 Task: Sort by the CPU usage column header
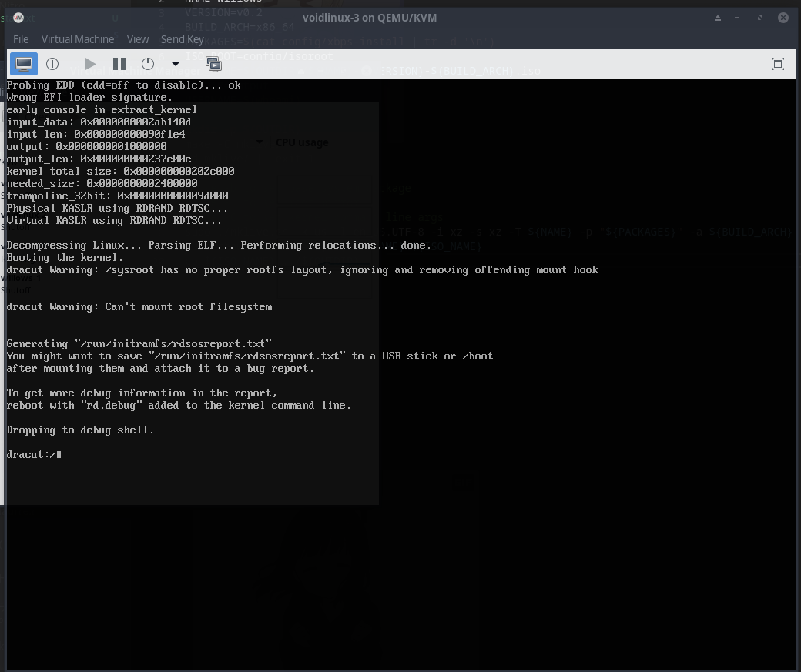click(302, 142)
